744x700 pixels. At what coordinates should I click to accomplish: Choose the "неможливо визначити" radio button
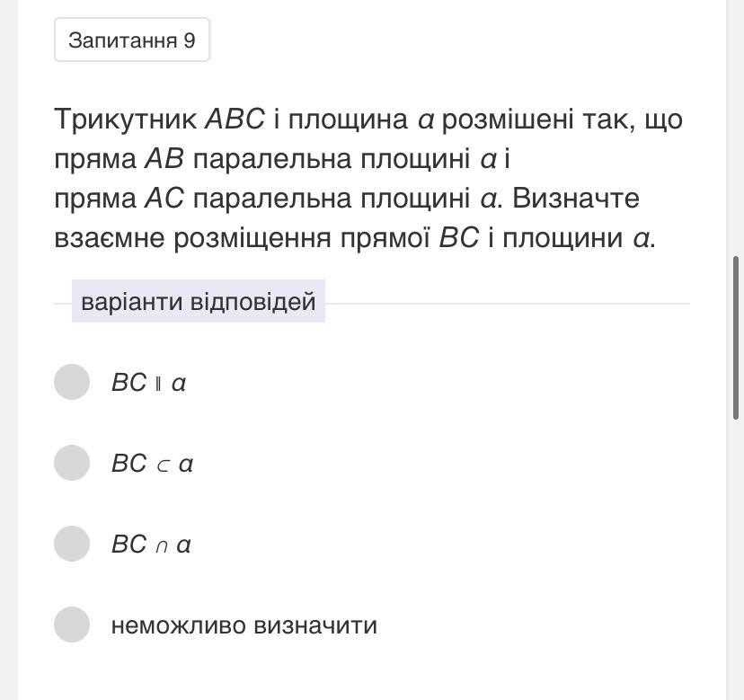(x=72, y=625)
